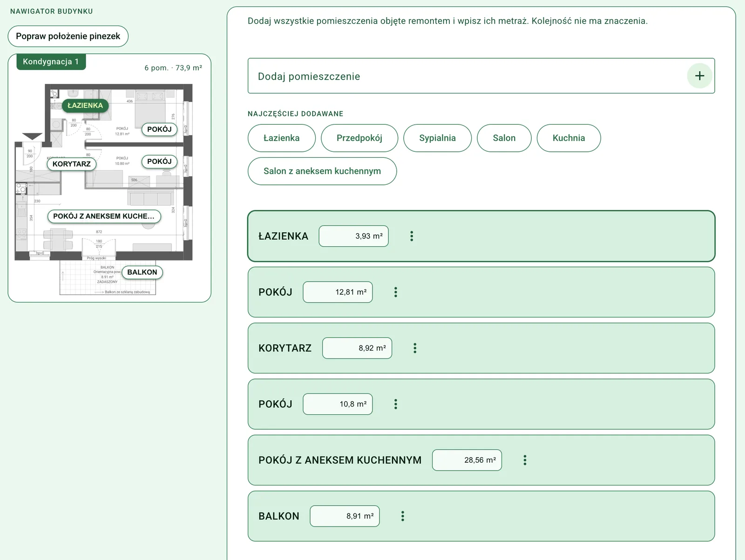745x560 pixels.
Task: Click Popraw położenie pinezek button
Action: pyautogui.click(x=68, y=36)
